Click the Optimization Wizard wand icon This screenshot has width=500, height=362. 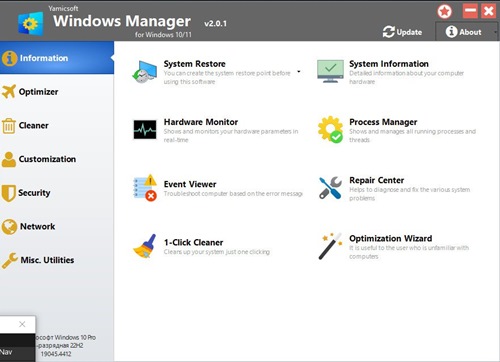(330, 246)
